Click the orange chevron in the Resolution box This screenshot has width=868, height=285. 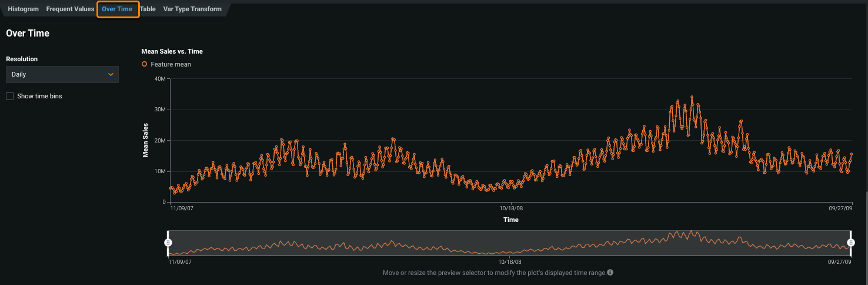coord(111,75)
